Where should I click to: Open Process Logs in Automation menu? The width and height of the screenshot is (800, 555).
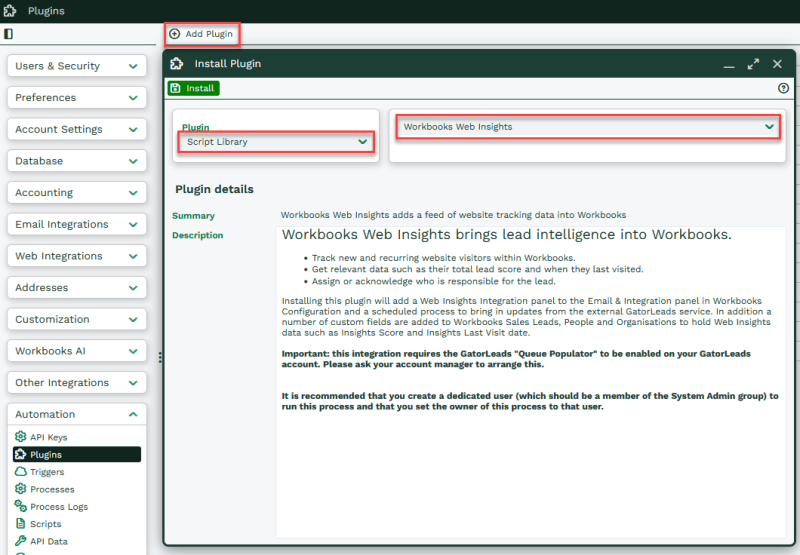point(77,506)
